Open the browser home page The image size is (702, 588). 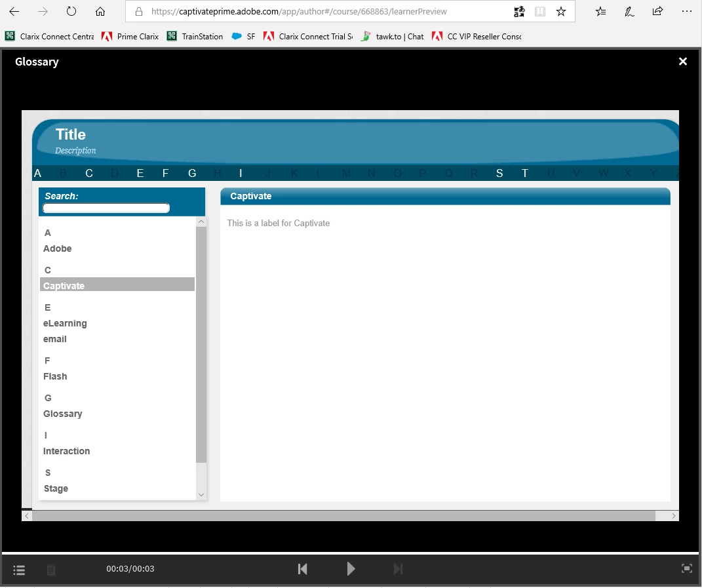point(100,12)
